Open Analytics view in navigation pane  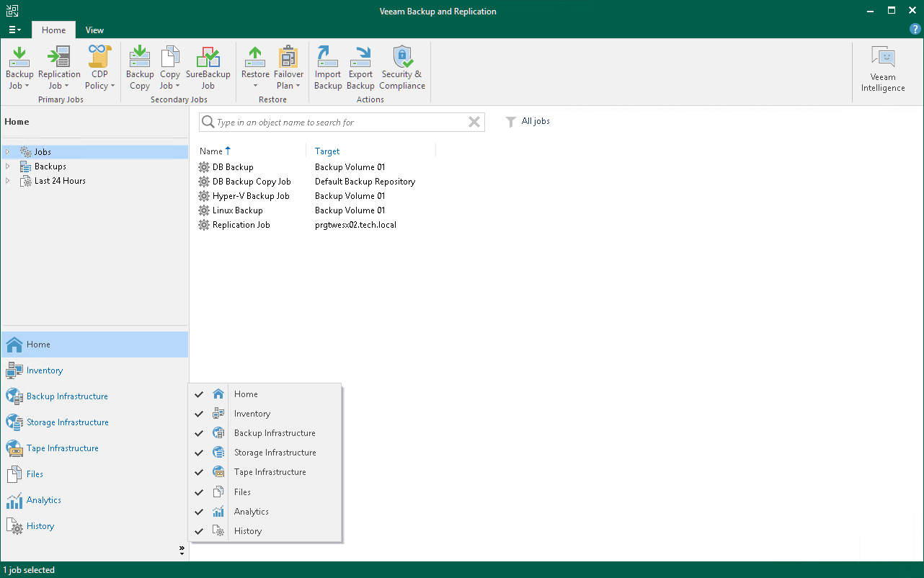coord(94,500)
